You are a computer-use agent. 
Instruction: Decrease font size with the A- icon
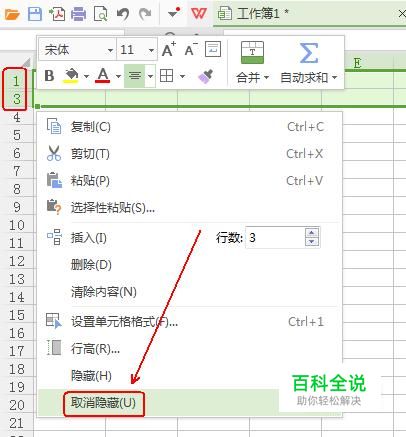coord(191,50)
